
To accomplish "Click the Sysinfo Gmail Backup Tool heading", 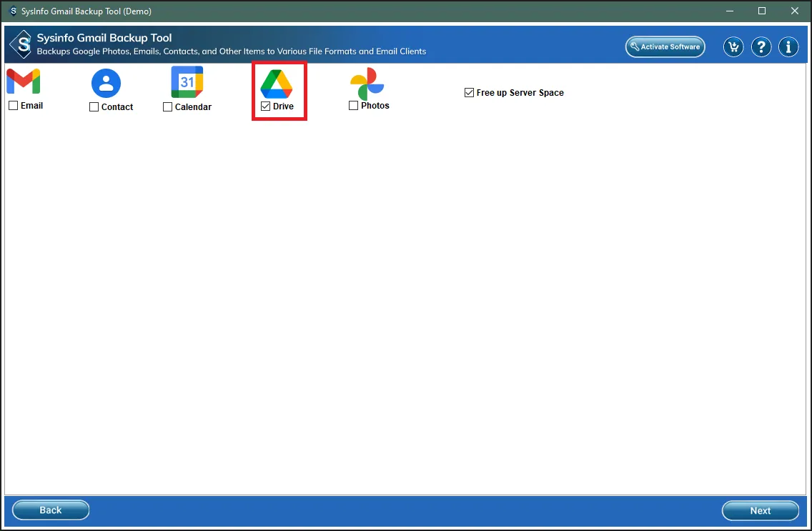I will (x=104, y=38).
